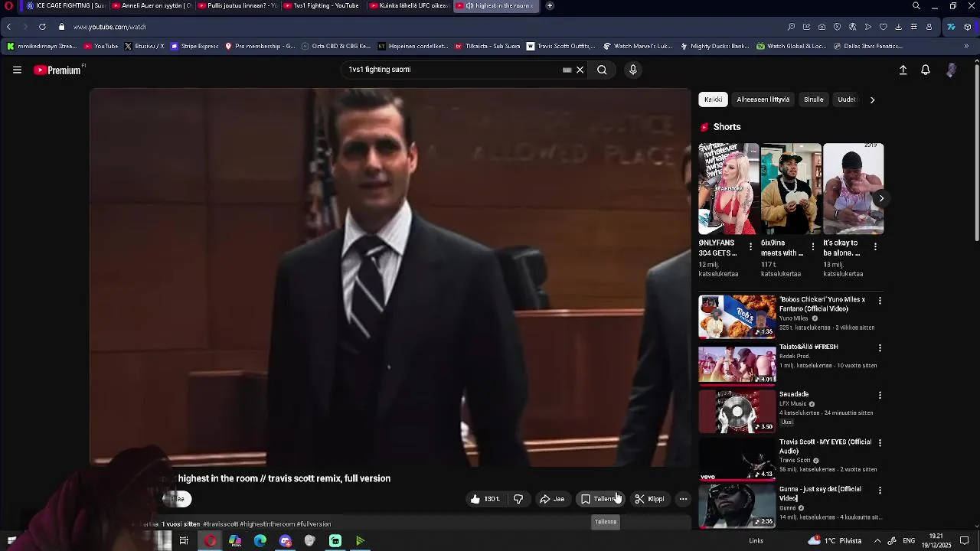The height and width of the screenshot is (551, 980).
Task: Open options for Saudade video
Action: tap(880, 396)
